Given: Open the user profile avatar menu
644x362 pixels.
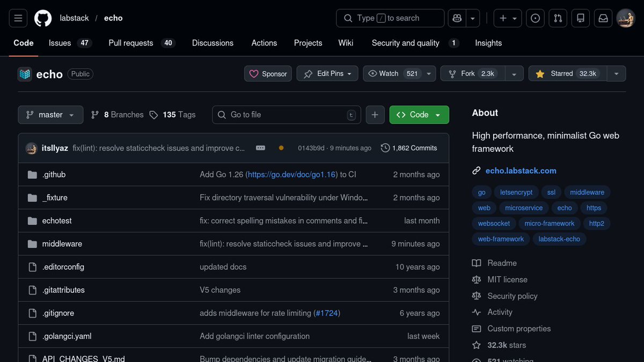Looking at the screenshot, I should click(x=626, y=18).
